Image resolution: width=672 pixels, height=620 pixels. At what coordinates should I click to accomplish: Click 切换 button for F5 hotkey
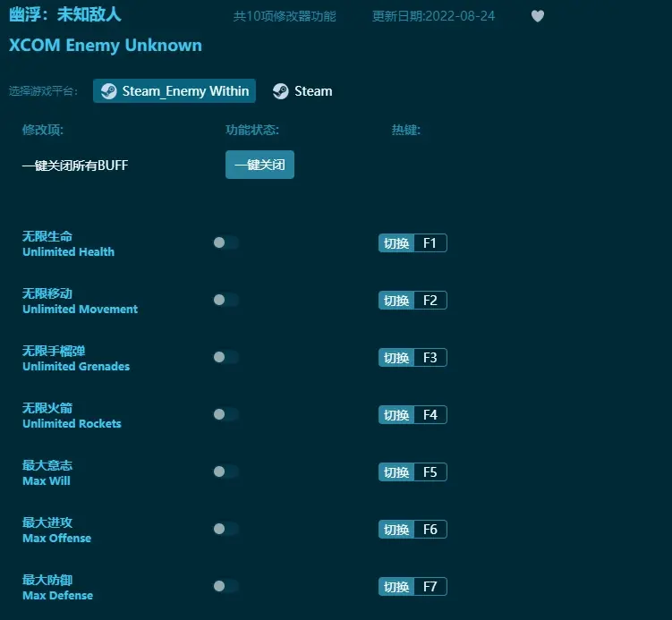[396, 472]
